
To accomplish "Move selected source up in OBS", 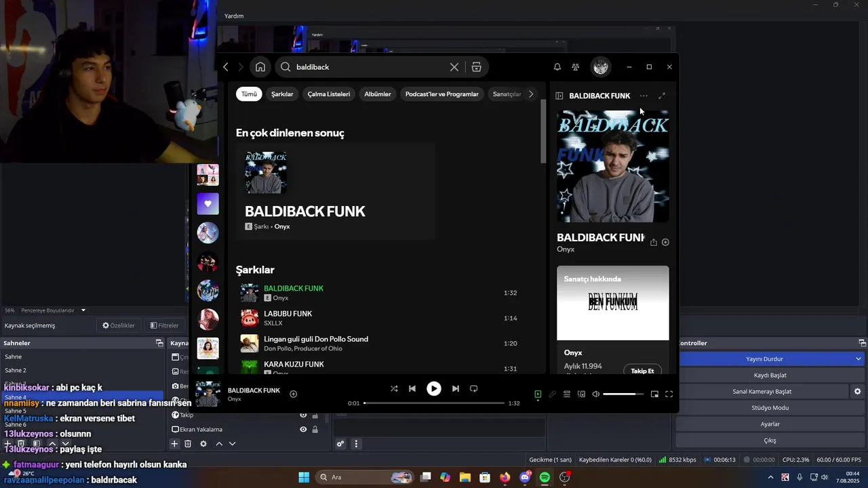I will [x=219, y=444].
